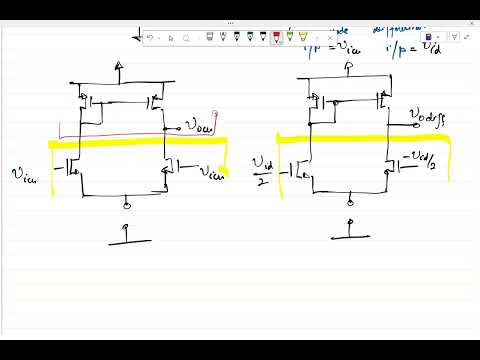Pick the white-tipped pen

pyautogui.click(x=223, y=37)
